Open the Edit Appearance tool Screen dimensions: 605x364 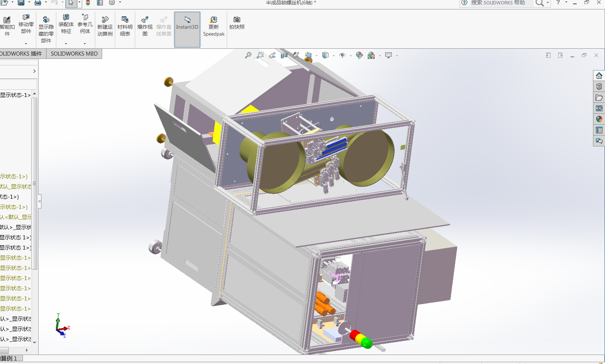[x=359, y=55]
